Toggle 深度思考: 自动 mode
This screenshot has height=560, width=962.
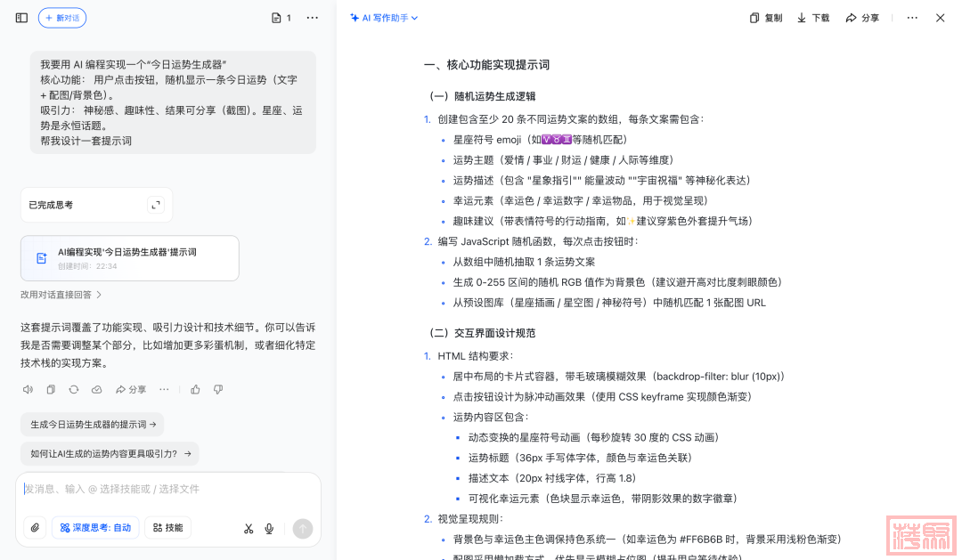click(95, 528)
